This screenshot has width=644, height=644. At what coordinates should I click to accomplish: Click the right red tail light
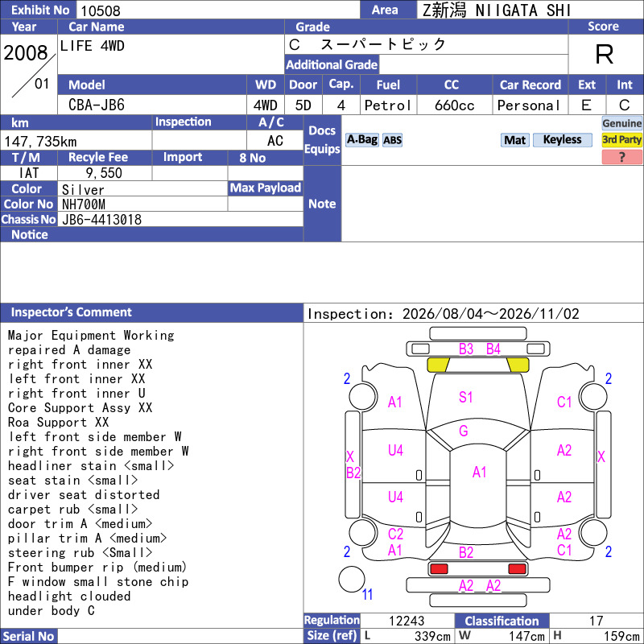point(517,569)
